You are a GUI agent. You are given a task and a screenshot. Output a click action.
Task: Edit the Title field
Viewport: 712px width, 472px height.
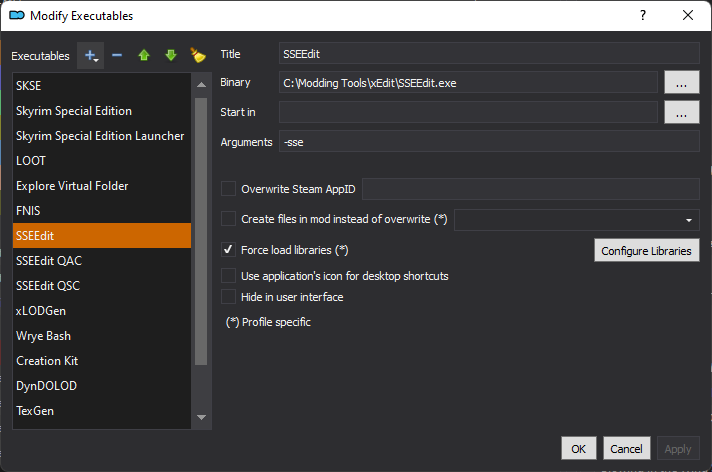pos(489,54)
